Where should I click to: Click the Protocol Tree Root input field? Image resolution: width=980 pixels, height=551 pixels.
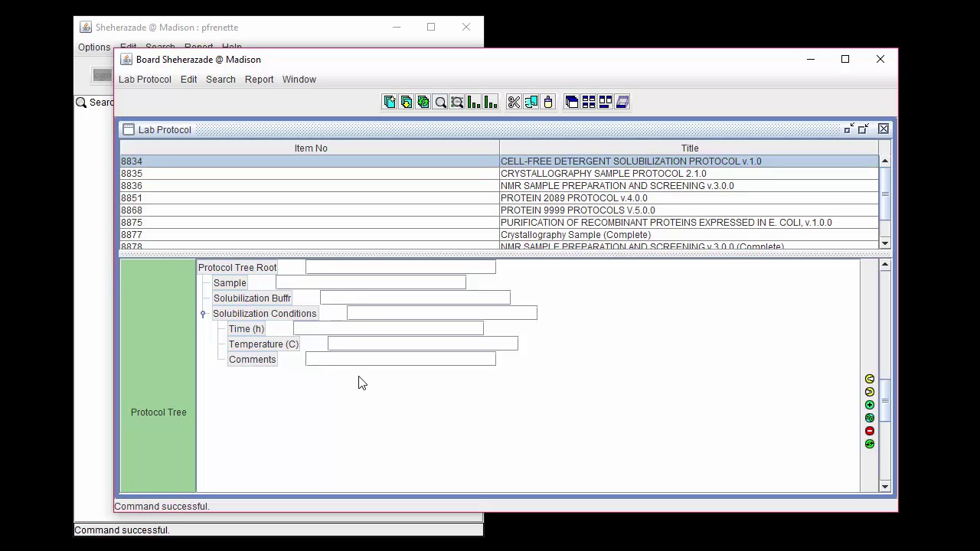(x=400, y=267)
